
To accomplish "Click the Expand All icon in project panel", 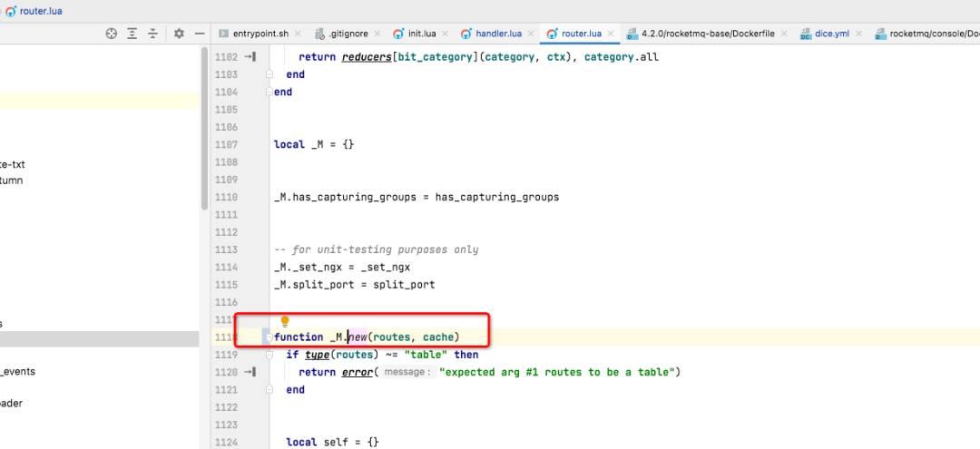I will coord(132,34).
